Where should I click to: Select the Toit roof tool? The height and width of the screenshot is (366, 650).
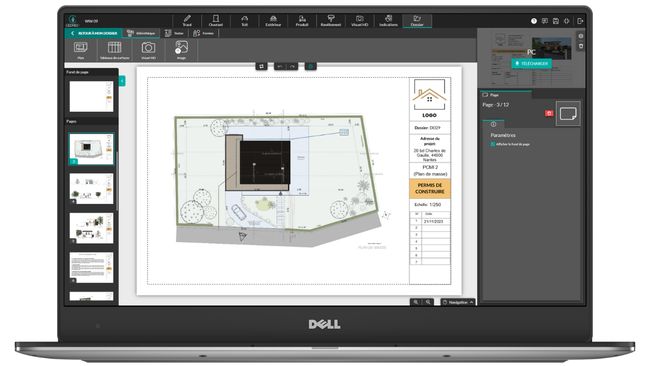point(245,21)
